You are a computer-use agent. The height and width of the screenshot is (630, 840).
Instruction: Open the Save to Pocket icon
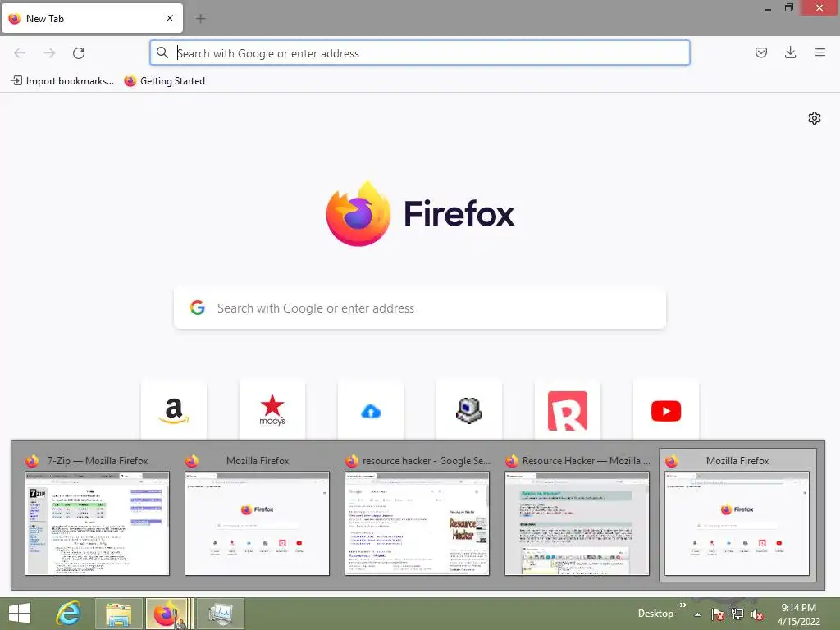(760, 52)
